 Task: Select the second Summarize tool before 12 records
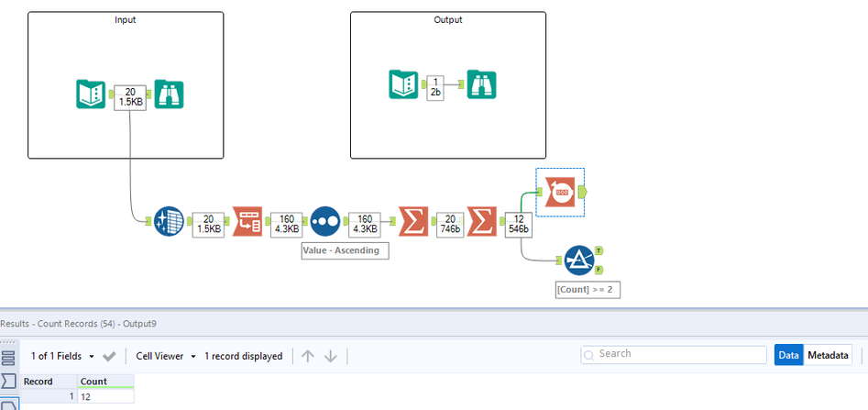coord(482,221)
